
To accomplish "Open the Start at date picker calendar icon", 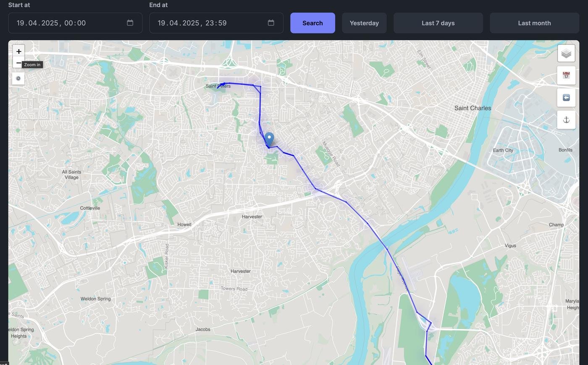I will 130,23.
